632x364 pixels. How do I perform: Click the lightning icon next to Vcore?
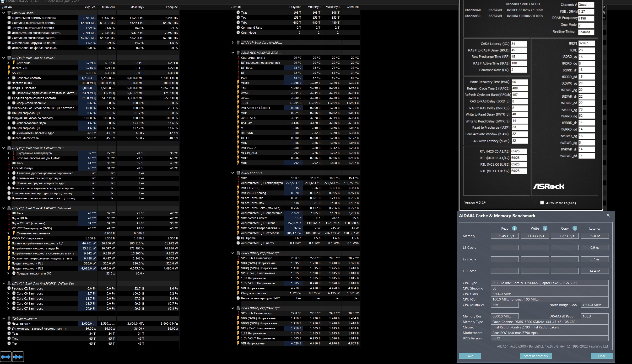[238, 83]
